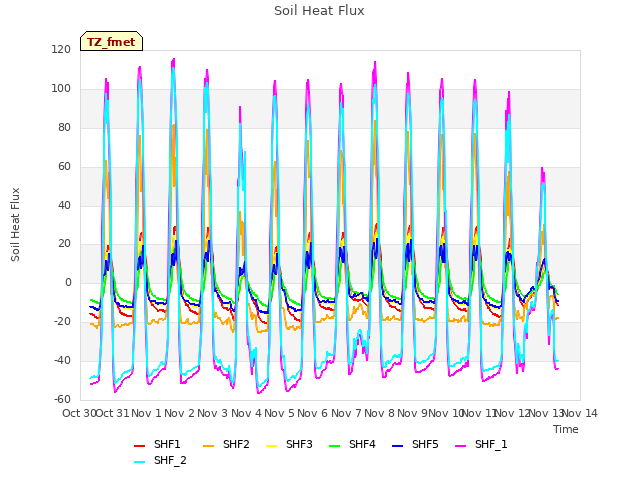Click the Soil Heat Flux chart title
Screen dimensions: 640x480
319,11
